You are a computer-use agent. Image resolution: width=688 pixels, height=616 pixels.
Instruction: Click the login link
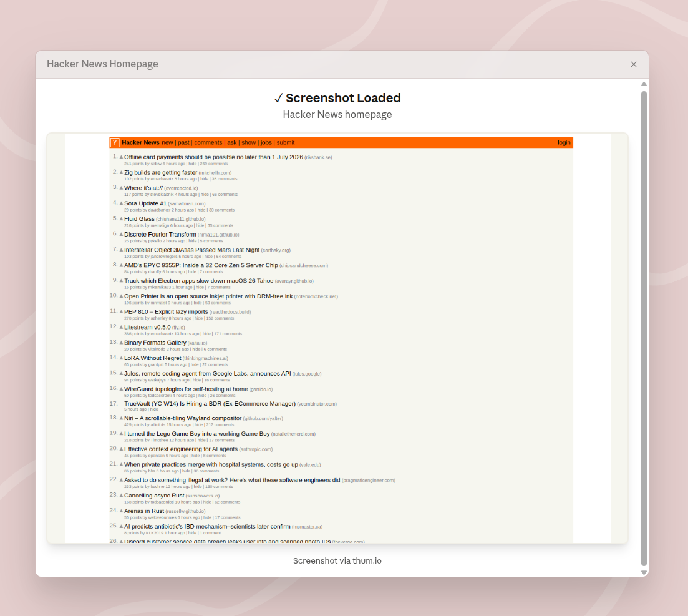[x=563, y=142]
